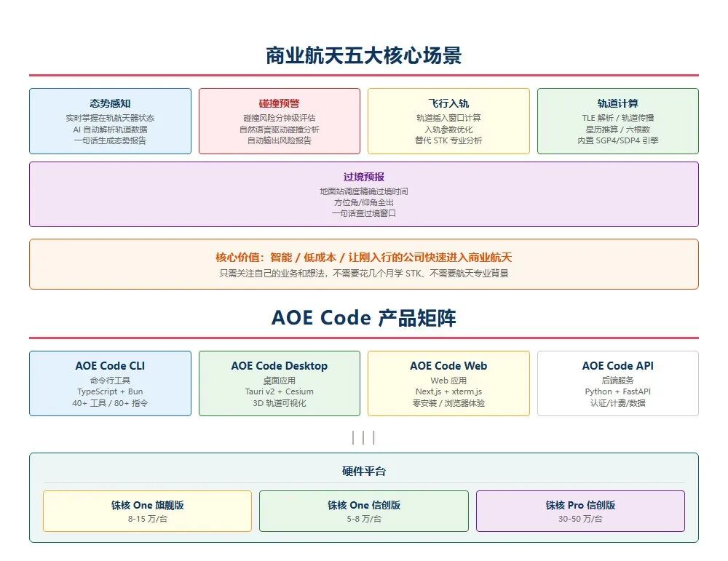Select the 过境预报 card title
728x561 pixels.
point(363,177)
